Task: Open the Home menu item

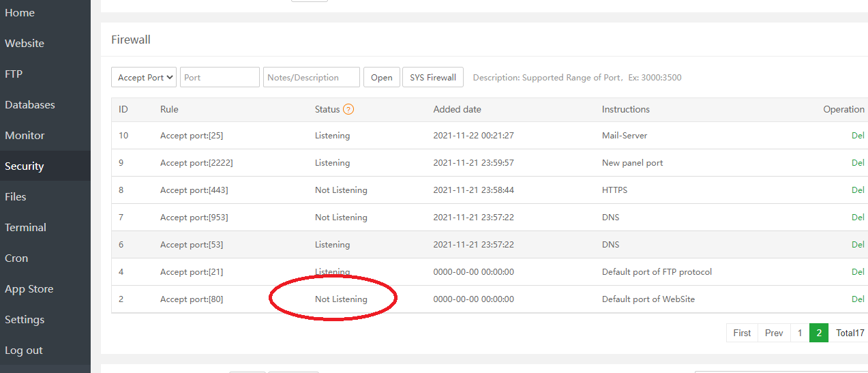Action: click(x=20, y=13)
